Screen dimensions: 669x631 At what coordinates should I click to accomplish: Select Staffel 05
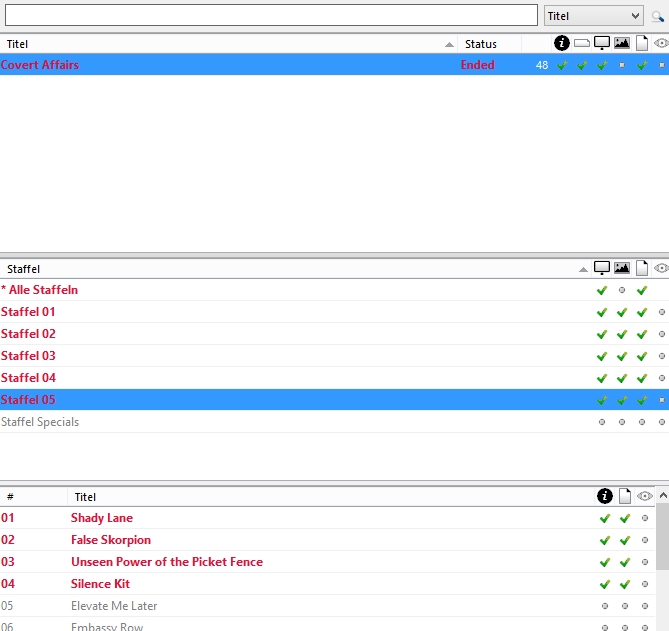coord(334,400)
